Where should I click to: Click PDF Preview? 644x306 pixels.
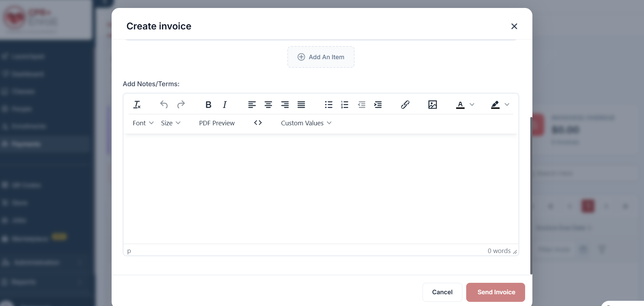pyautogui.click(x=217, y=123)
